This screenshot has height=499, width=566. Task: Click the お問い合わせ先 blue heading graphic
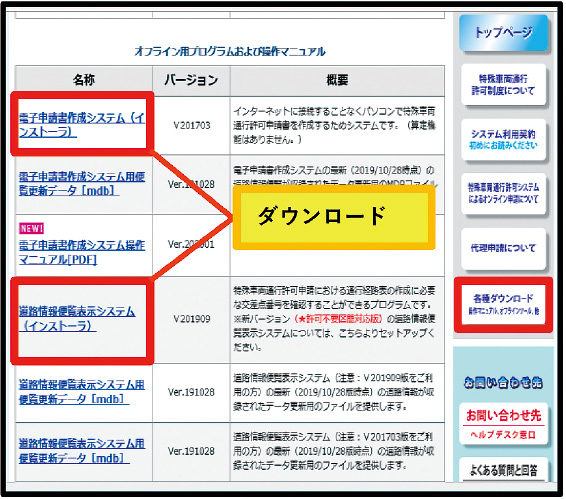coord(504,382)
